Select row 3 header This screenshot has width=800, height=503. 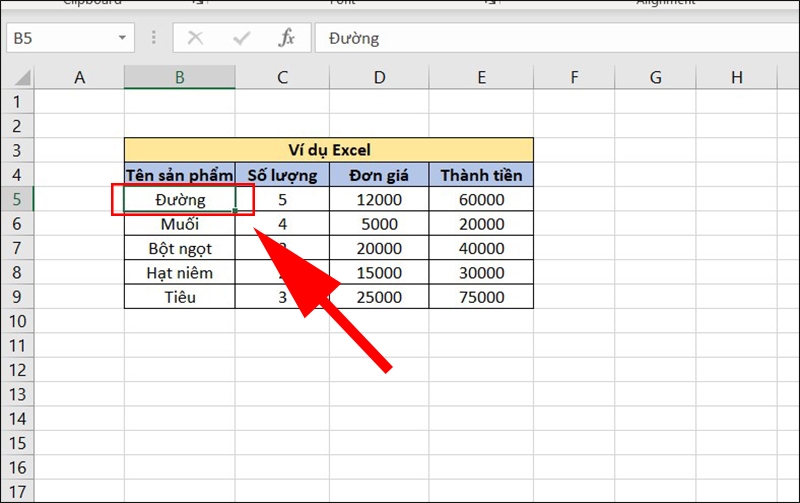tap(17, 150)
